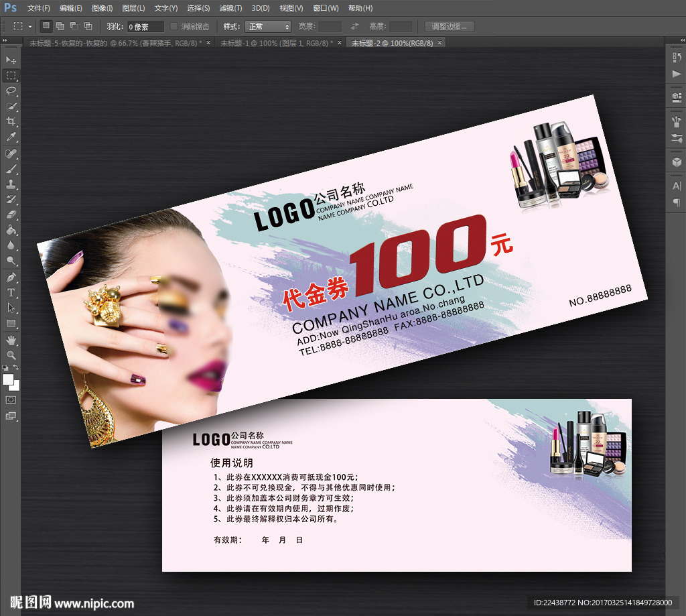This screenshot has height=616, width=686.
Task: Change the screen mode
Action: click(11, 416)
